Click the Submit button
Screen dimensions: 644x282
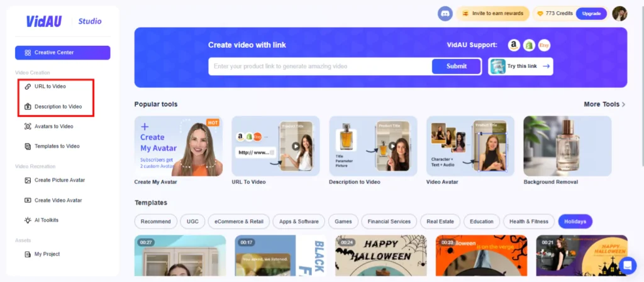[x=457, y=66]
